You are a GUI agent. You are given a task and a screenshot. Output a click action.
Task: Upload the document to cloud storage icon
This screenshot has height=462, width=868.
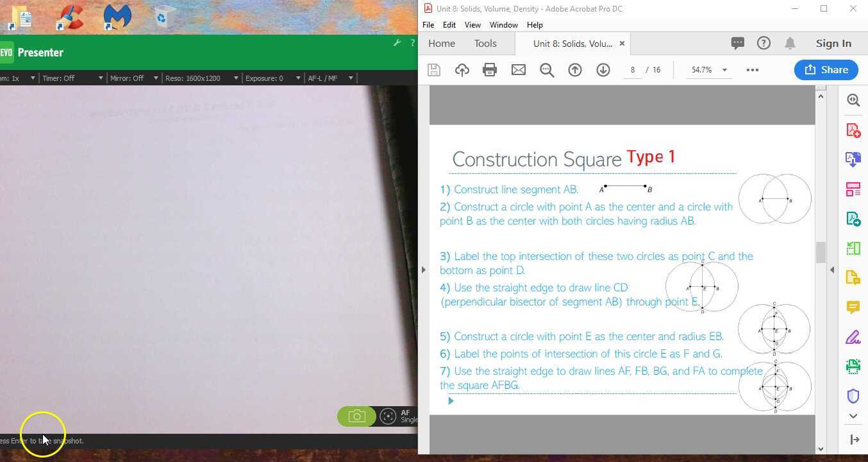point(462,69)
